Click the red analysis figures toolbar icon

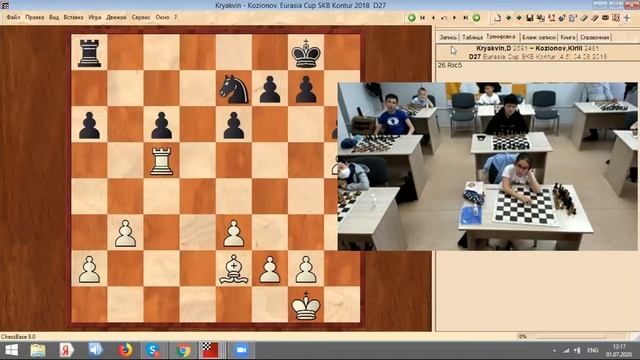[x=551, y=18]
